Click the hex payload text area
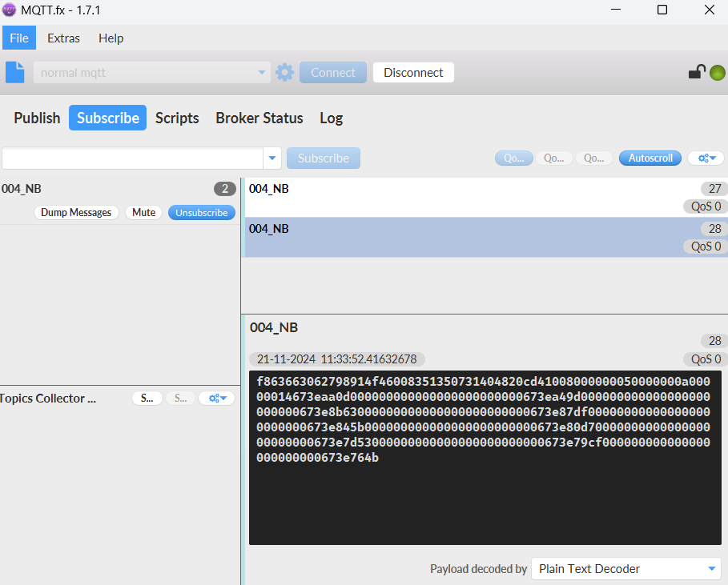This screenshot has height=585, width=728. pyautogui.click(x=485, y=458)
